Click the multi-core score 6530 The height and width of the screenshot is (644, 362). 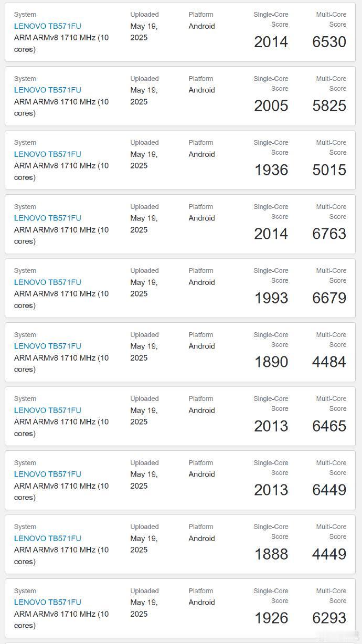click(329, 42)
